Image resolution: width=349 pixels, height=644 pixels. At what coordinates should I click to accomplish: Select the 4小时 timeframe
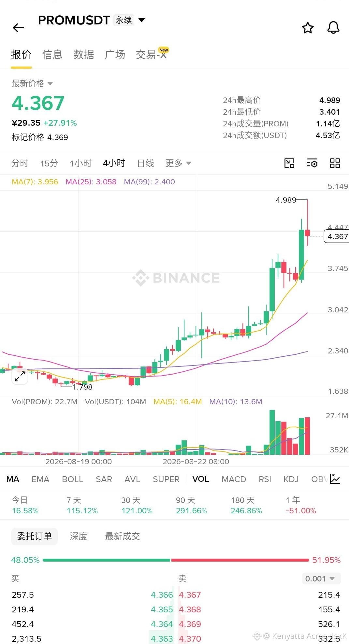tap(114, 163)
